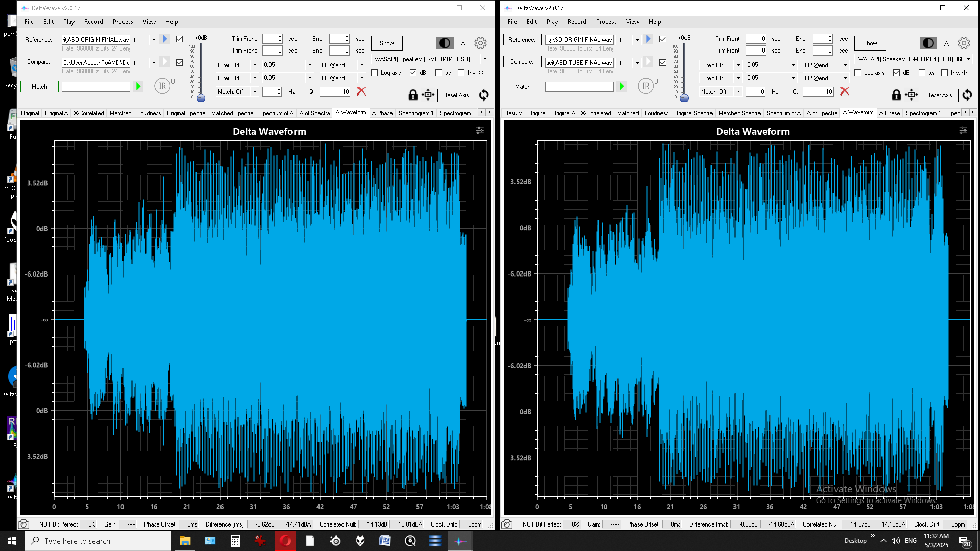Toggle the Reference enable checkbox in right window
The width and height of the screenshot is (980, 551).
click(x=663, y=39)
